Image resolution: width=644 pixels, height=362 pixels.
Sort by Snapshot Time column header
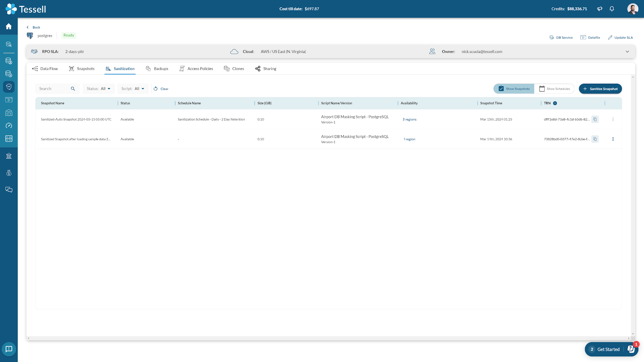491,103
